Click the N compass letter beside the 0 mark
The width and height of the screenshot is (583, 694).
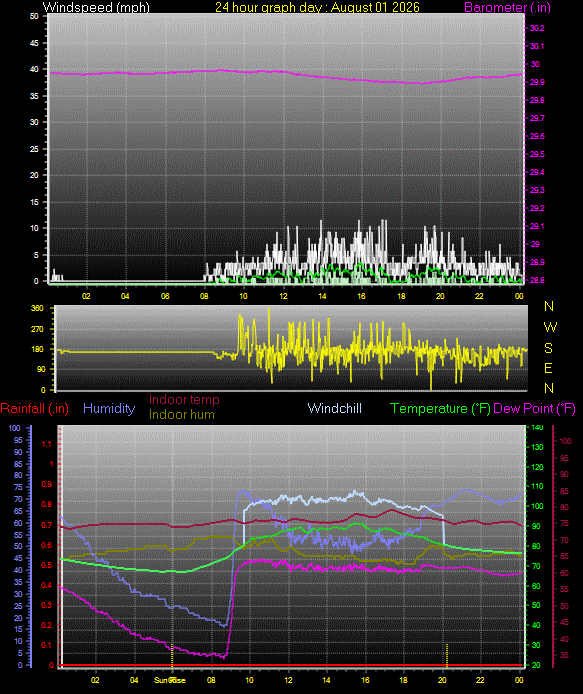click(549, 388)
